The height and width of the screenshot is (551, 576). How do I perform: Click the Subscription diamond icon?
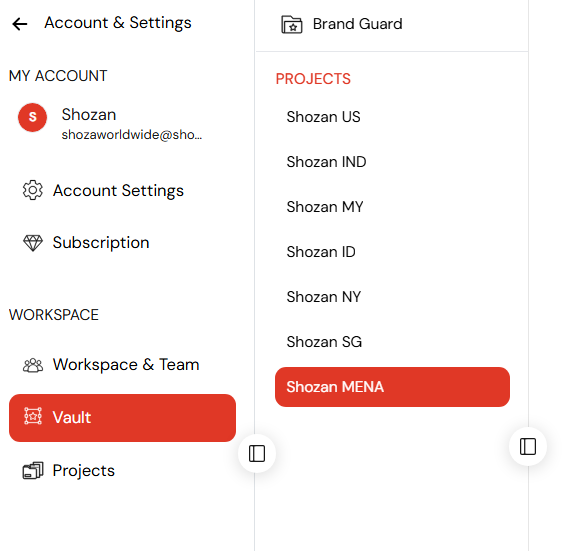33,243
